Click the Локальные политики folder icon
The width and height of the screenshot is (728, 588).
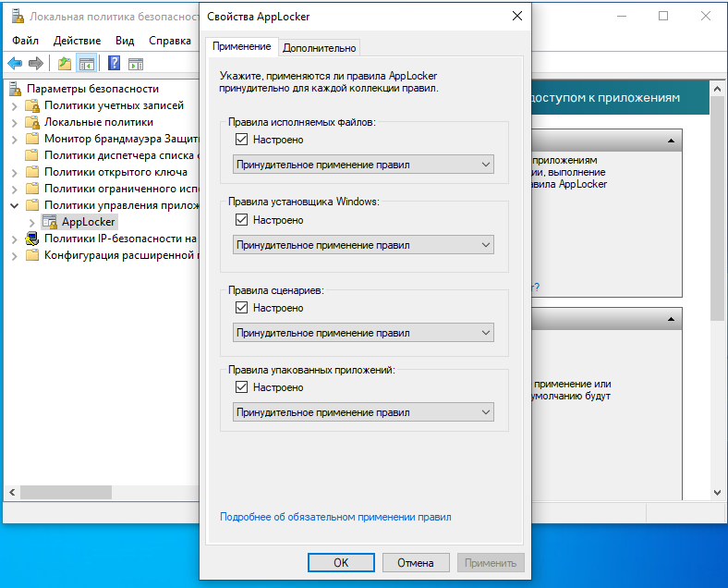32,123
